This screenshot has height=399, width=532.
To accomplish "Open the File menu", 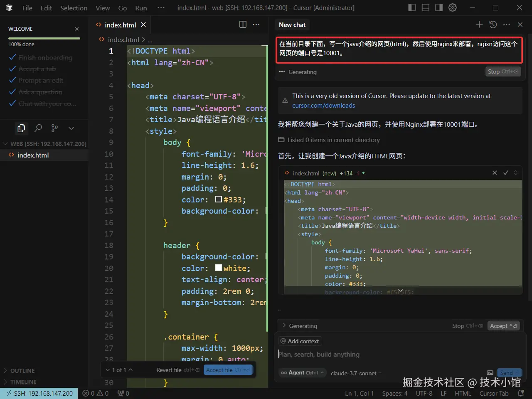I will (x=27, y=8).
